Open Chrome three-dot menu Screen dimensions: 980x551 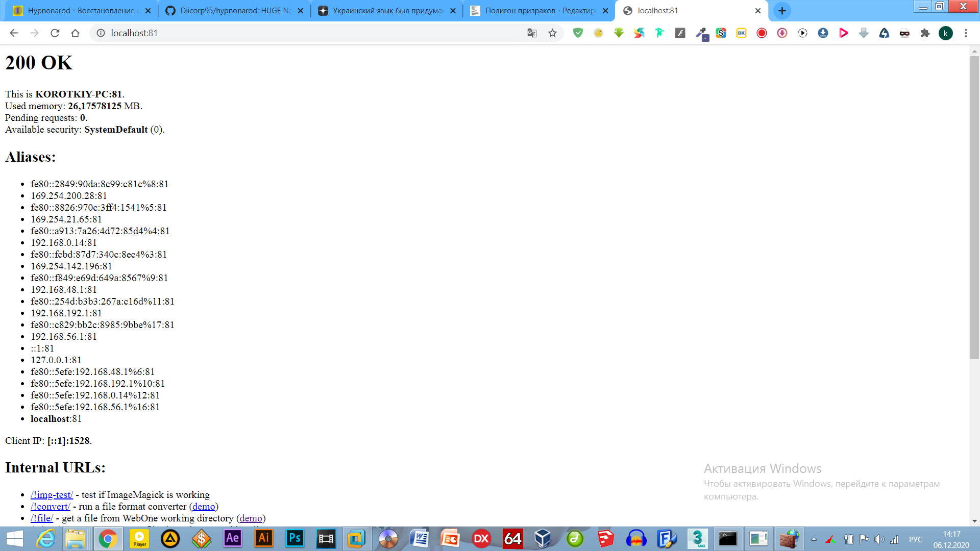pos(966,33)
